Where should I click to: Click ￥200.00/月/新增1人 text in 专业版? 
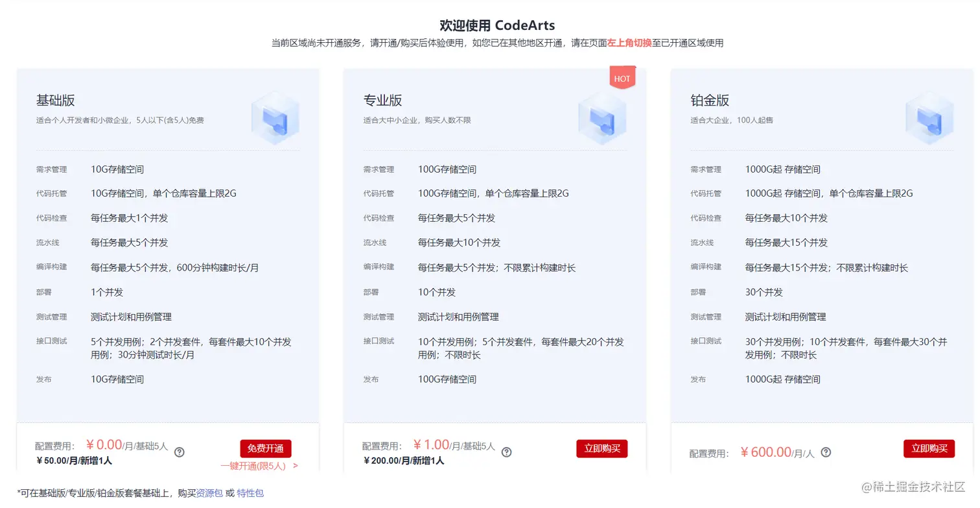click(404, 461)
